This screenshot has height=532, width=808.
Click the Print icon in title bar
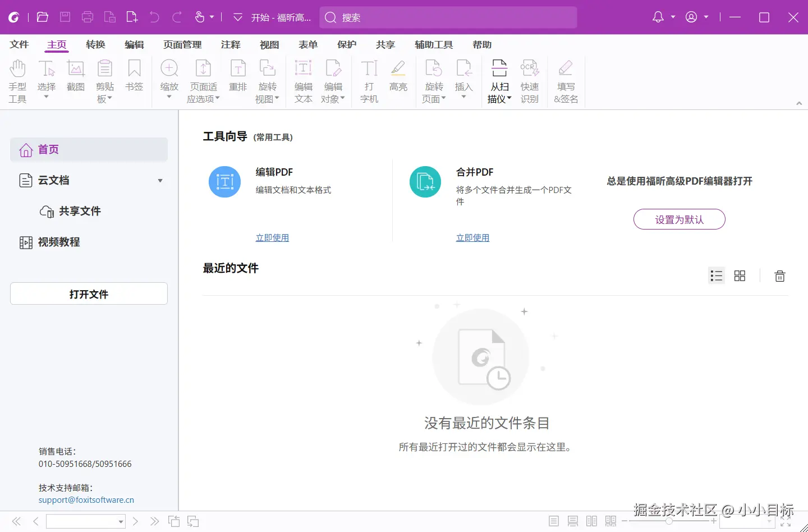88,17
